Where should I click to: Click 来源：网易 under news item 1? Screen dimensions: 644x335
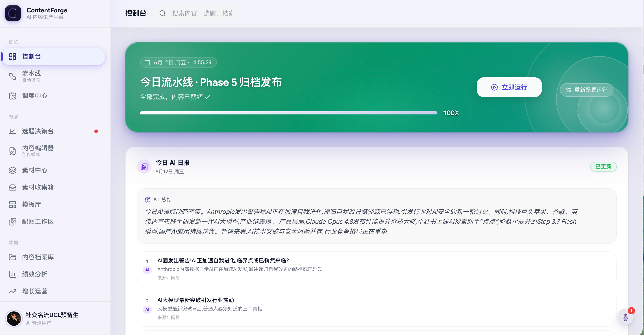click(x=168, y=278)
